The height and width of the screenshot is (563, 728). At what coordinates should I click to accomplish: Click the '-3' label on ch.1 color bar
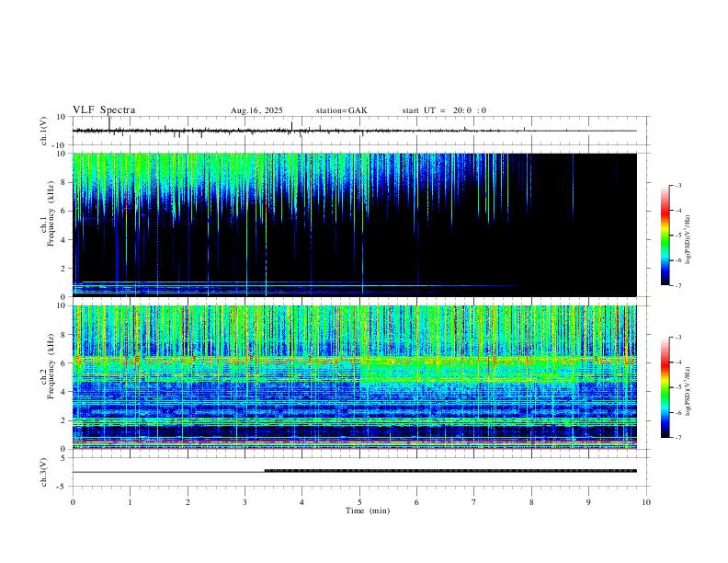677,185
